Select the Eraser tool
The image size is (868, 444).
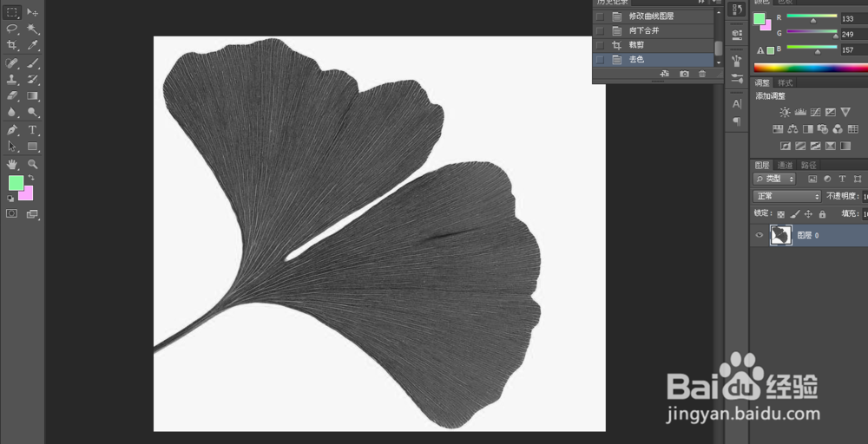pyautogui.click(x=12, y=95)
